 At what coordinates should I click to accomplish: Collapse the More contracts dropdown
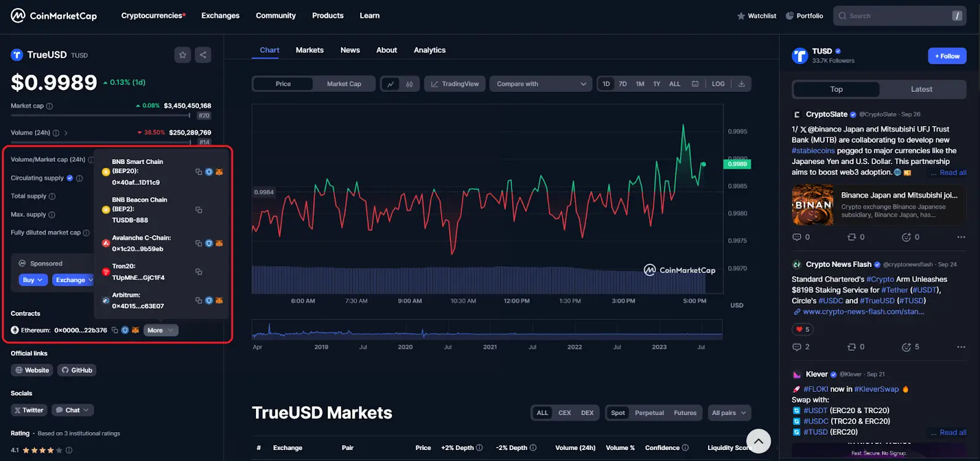[x=161, y=330]
